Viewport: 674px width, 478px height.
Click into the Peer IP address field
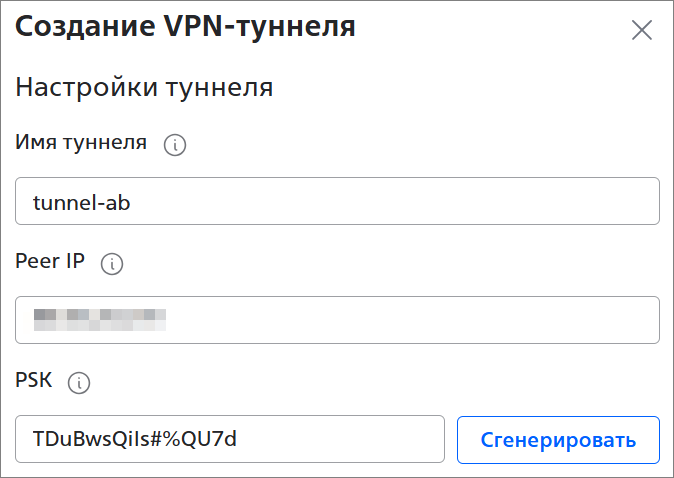coord(337,320)
